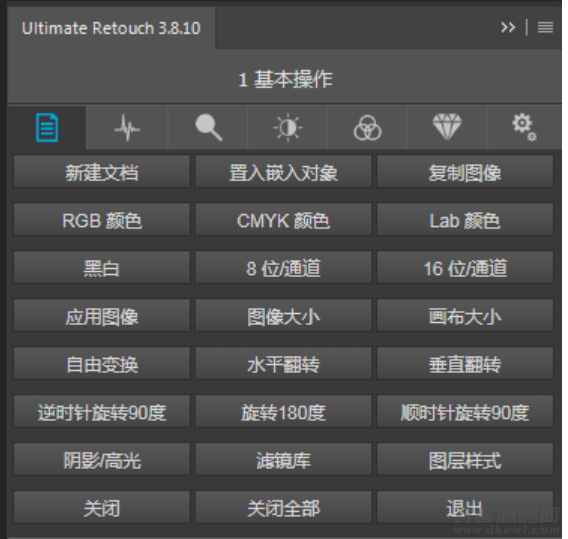
Task: Select the Ultimate Retouch 3.8.10 panel tab
Action: point(111,28)
